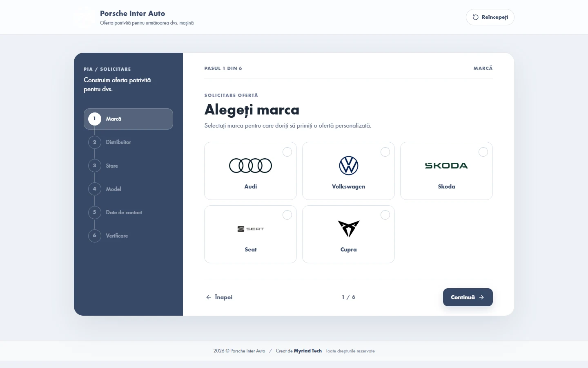
Task: Click the Continuă button
Action: pyautogui.click(x=468, y=297)
